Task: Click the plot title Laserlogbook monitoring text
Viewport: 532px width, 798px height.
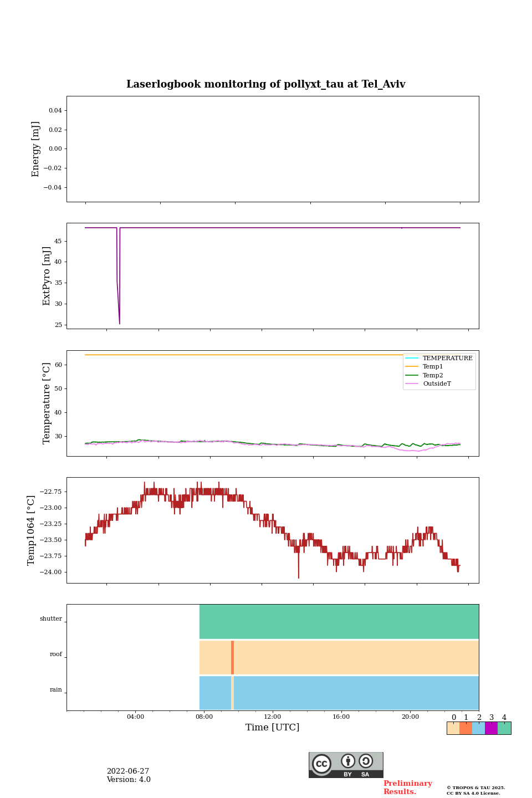Action: [x=266, y=84]
